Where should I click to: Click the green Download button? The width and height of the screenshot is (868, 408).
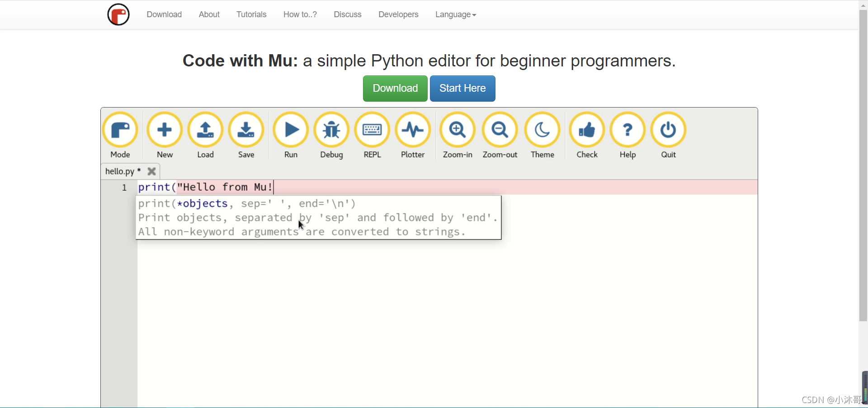pos(395,89)
